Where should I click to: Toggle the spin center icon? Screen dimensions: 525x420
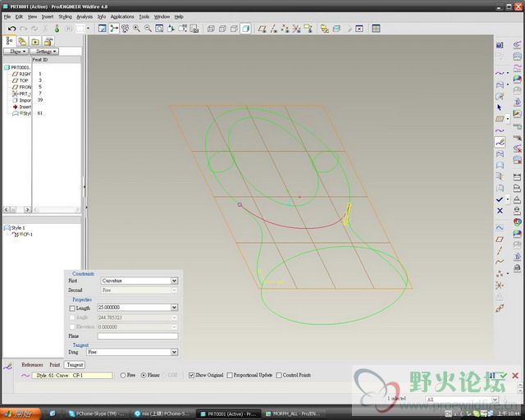[x=114, y=29]
